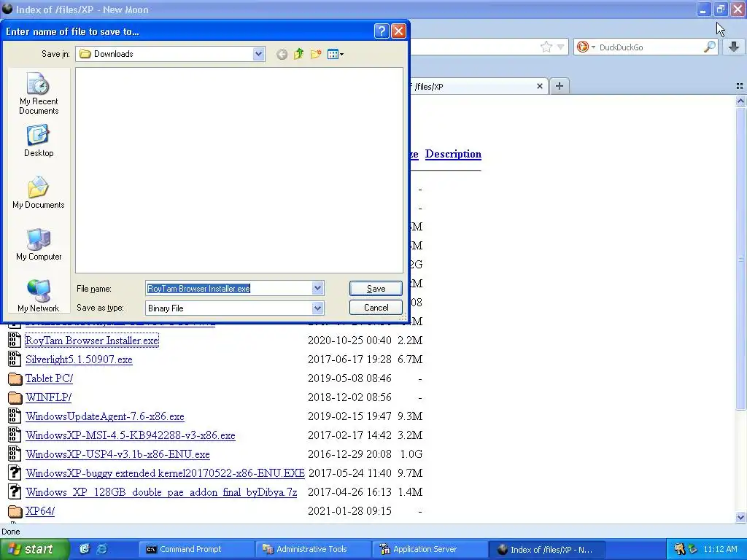Open the DuckDuckGo search engine selector
747x560 pixels.
point(586,47)
